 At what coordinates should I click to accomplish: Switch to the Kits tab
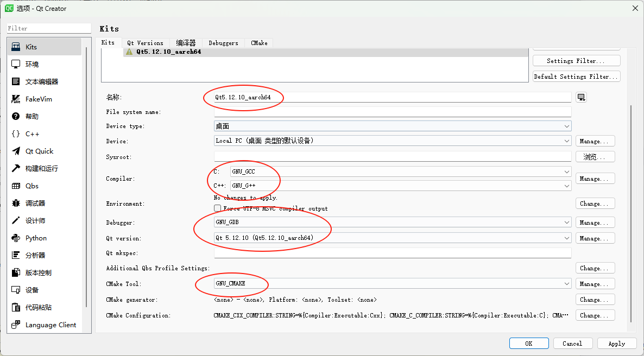(109, 43)
